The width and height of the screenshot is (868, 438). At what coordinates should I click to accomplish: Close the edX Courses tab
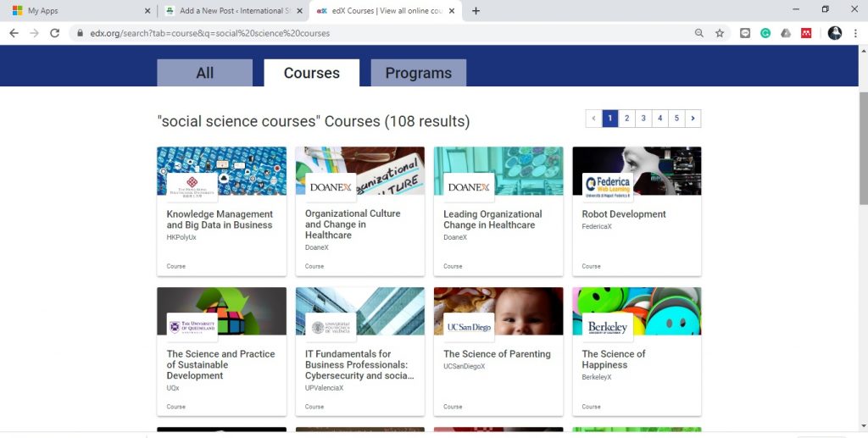click(x=452, y=11)
